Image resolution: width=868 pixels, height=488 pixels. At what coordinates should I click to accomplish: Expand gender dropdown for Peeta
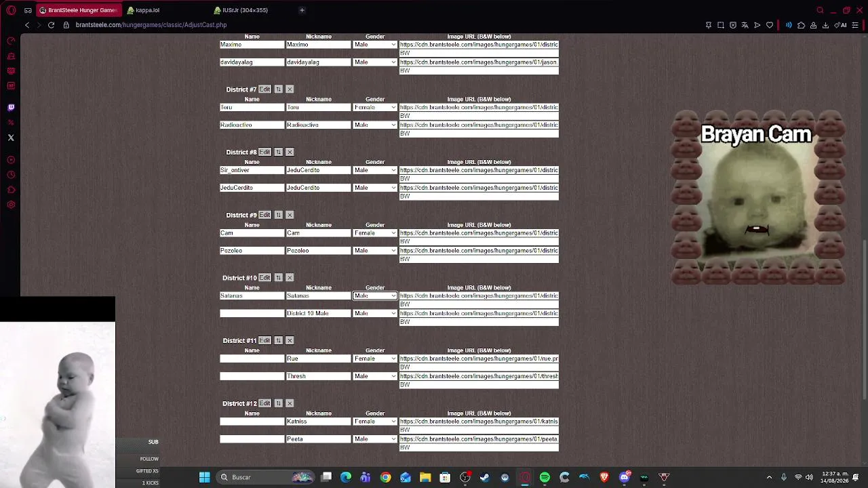(x=375, y=439)
